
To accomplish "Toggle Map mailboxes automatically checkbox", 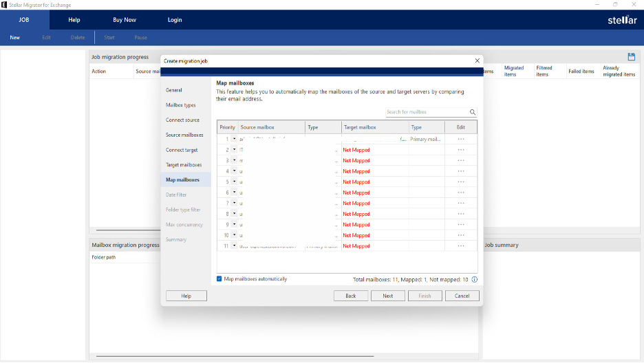I will pyautogui.click(x=219, y=279).
